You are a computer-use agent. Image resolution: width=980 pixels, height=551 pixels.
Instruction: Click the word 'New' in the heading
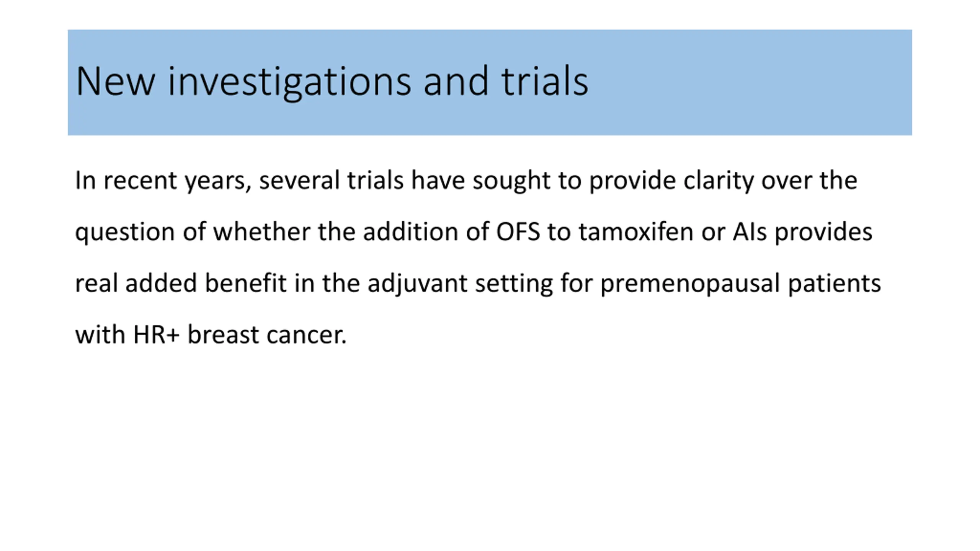coord(116,82)
